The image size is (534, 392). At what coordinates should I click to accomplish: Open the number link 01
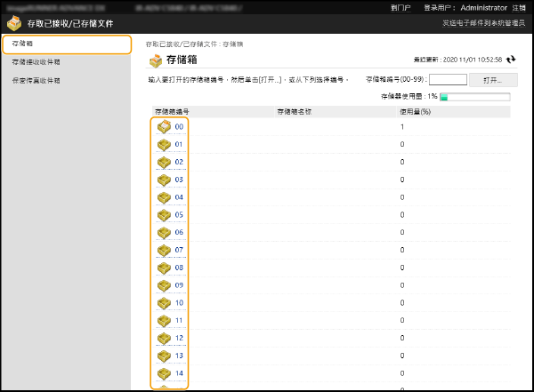pos(179,145)
